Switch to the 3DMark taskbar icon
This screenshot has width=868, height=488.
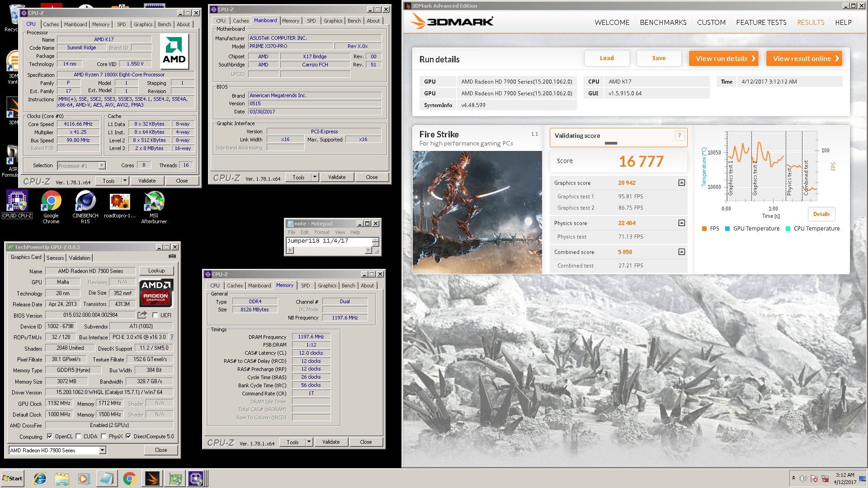[x=152, y=479]
